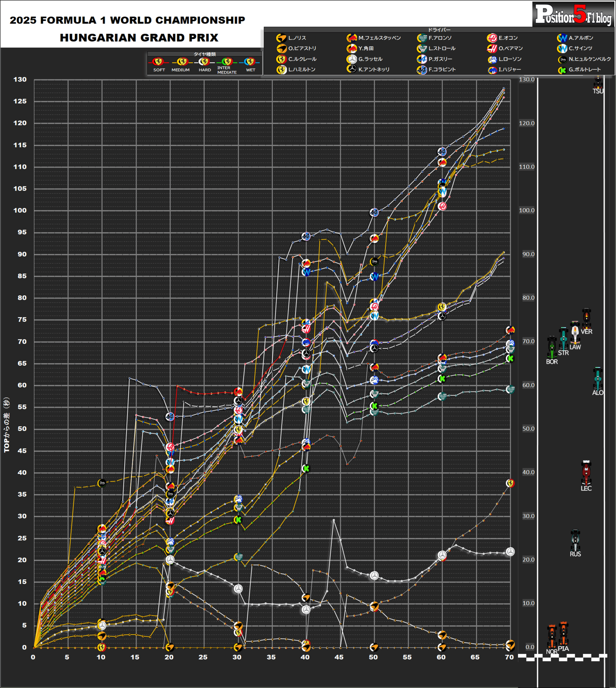Screen dimensions: 616x688
Task: Click the M.フェルスタッペン Red Bull legend icon
Action: tap(352, 38)
